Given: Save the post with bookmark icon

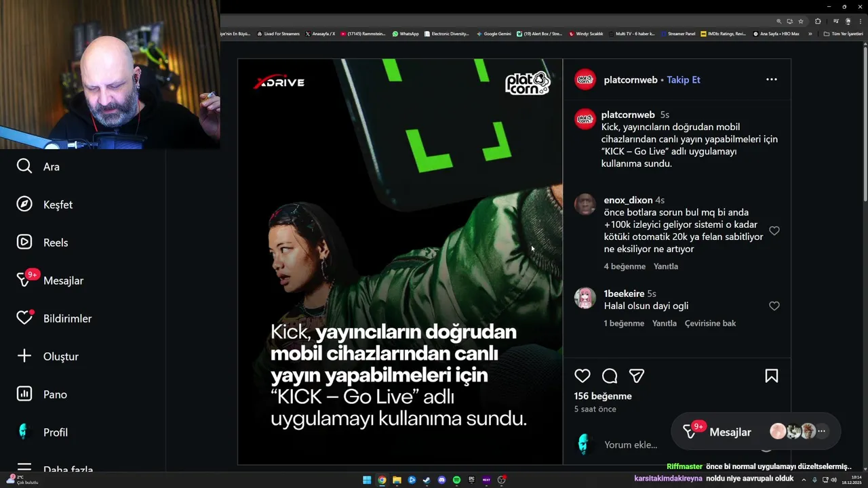Looking at the screenshot, I should pyautogui.click(x=772, y=376).
